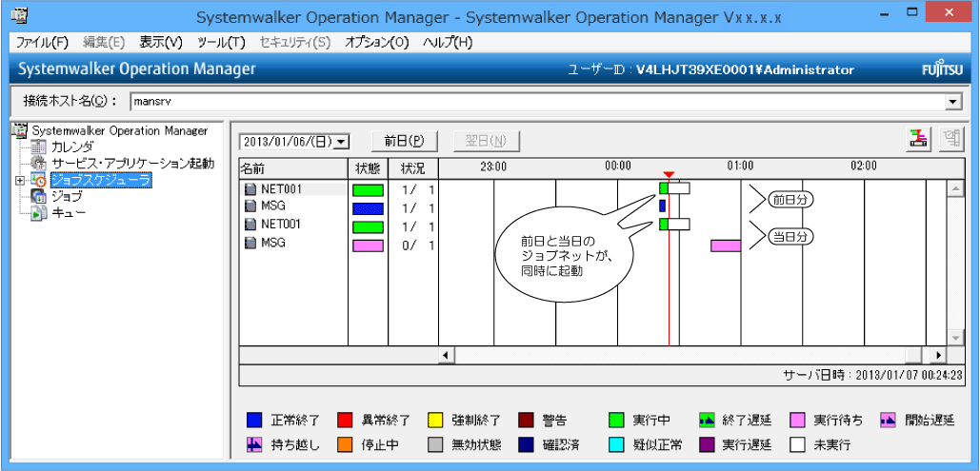Click the 持ち越し legend icon
Viewport: 980px width, 471px height.
click(x=255, y=444)
